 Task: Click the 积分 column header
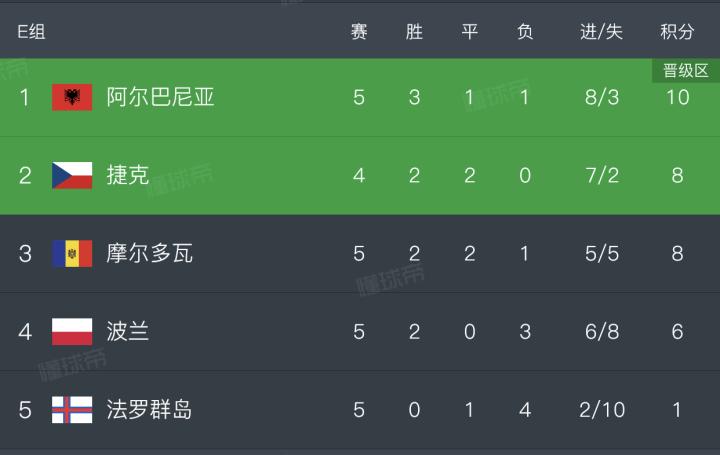[x=677, y=32]
